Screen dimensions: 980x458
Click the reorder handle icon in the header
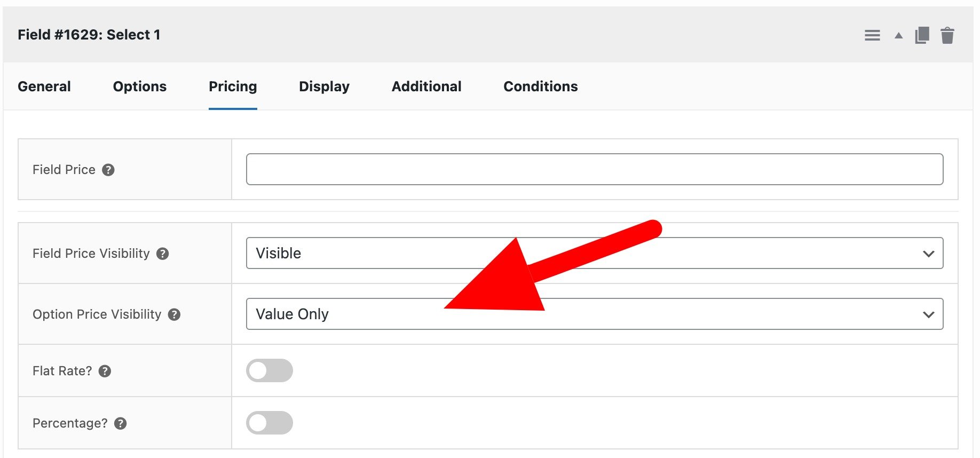coord(872,35)
